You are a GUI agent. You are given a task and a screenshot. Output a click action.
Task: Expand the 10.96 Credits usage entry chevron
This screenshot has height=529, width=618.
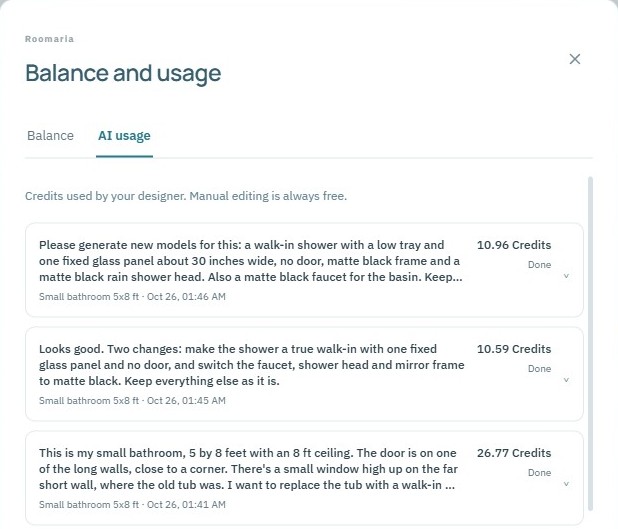(x=566, y=276)
